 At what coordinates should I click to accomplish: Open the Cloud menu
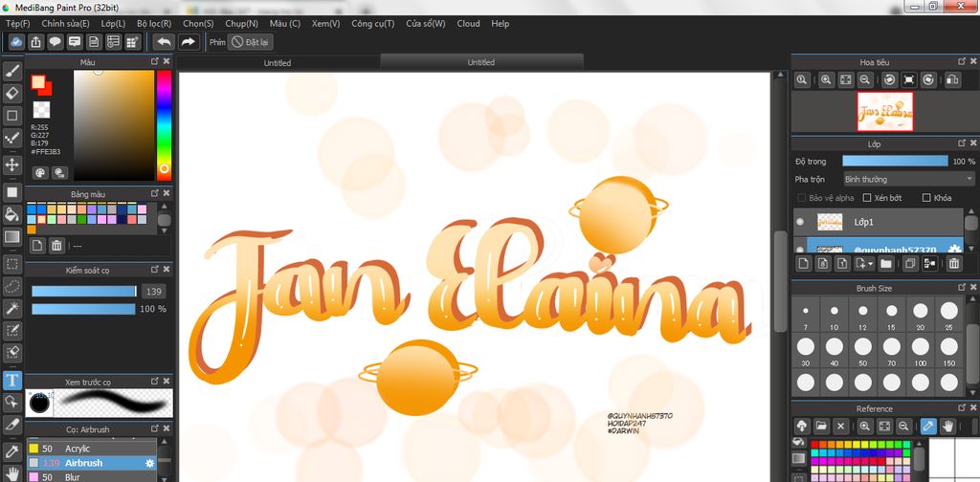click(x=468, y=24)
